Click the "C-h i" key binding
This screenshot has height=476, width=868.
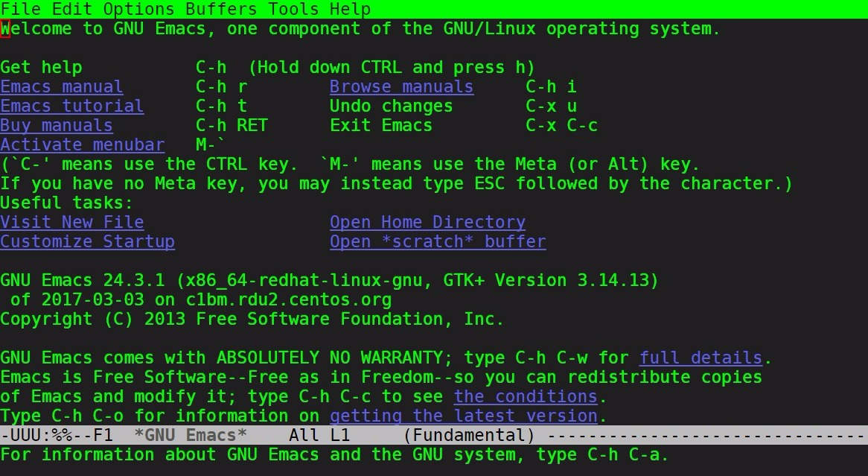pyautogui.click(x=552, y=87)
